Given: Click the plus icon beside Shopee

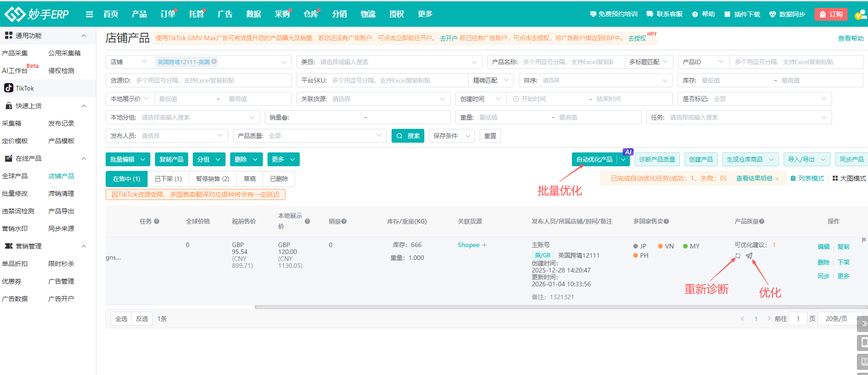Looking at the screenshot, I should [x=484, y=245].
